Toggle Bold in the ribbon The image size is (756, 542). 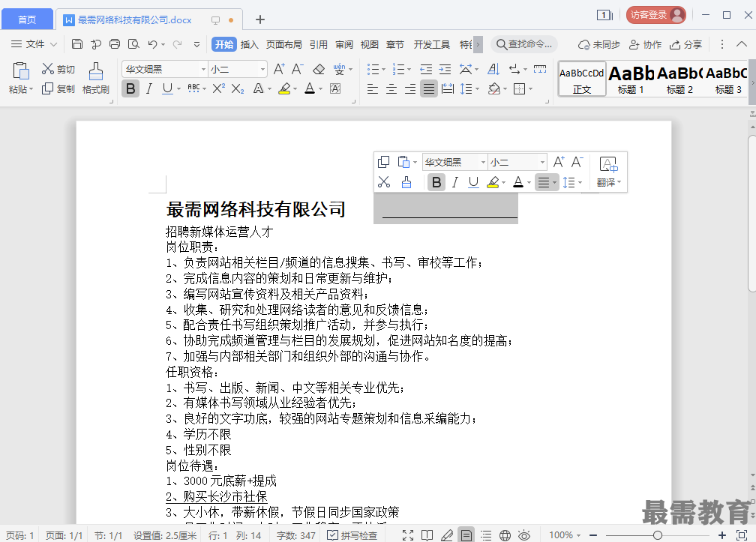(x=130, y=88)
